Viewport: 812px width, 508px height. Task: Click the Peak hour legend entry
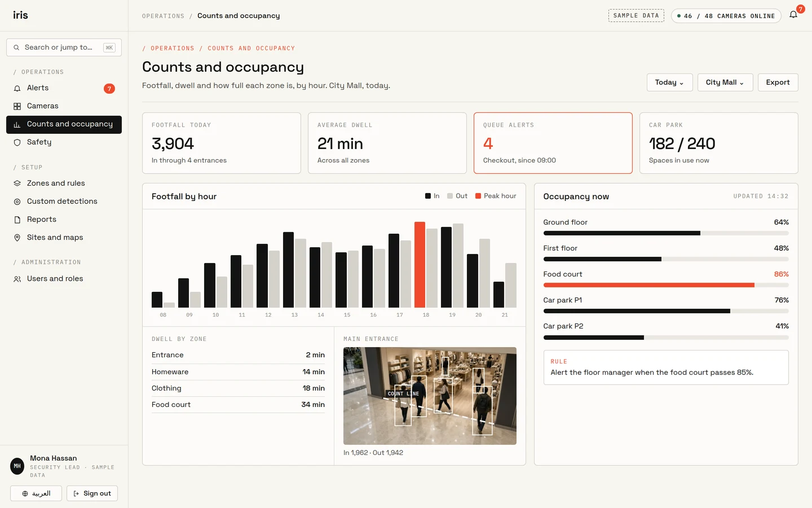pos(496,196)
